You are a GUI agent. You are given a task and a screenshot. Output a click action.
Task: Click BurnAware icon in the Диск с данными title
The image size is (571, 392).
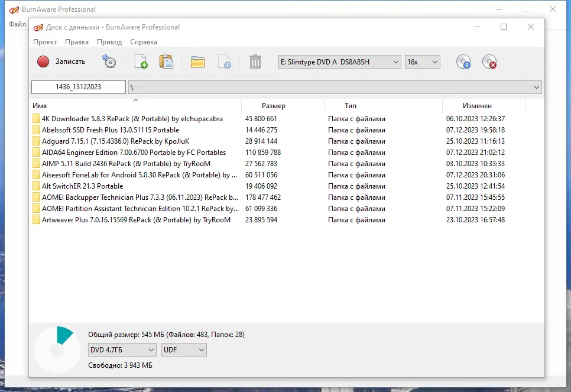click(38, 27)
